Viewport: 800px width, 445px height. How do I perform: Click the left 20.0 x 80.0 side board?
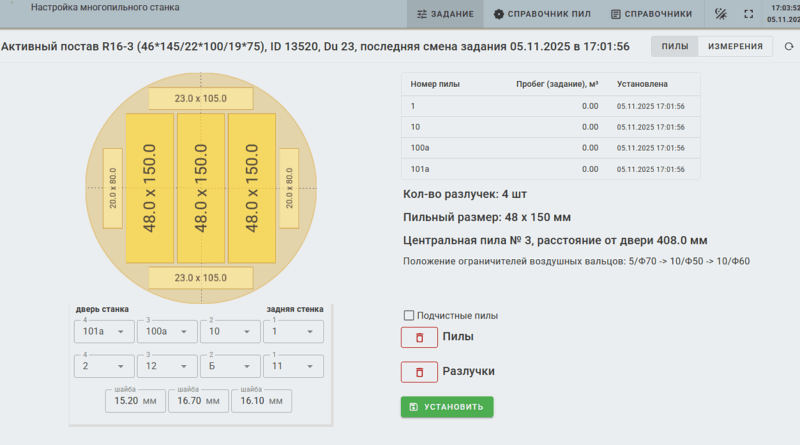coord(113,188)
